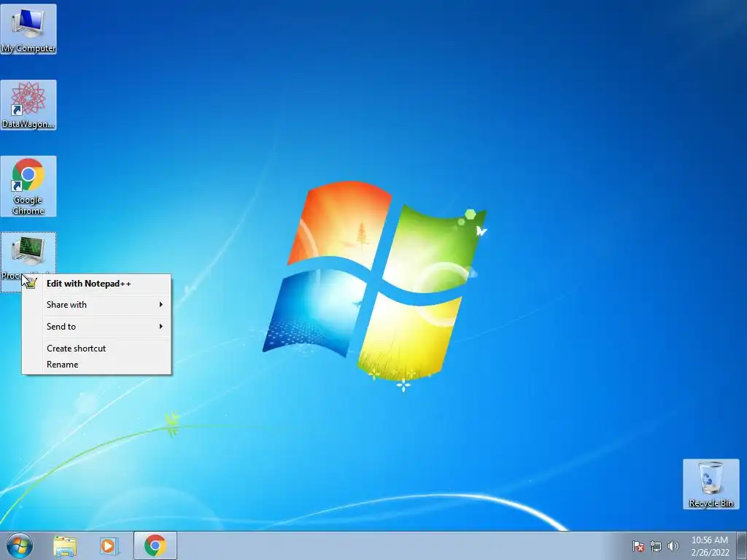Open the network status tray icon
This screenshot has width=747, height=560.
point(656,546)
